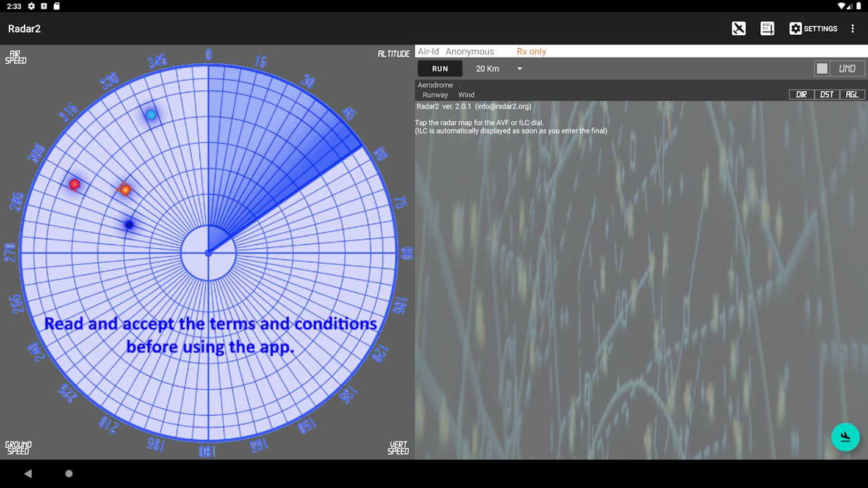Select the light blue aircraft blip

click(x=151, y=115)
